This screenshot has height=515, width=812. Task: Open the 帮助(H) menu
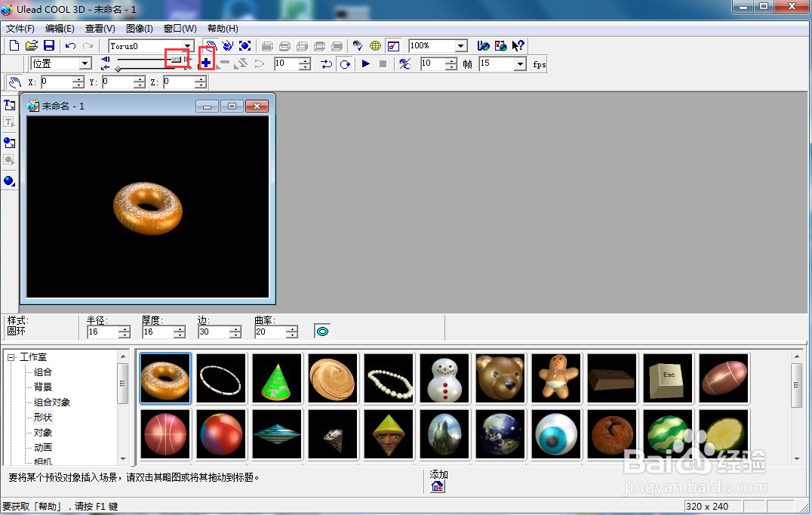[x=223, y=29]
